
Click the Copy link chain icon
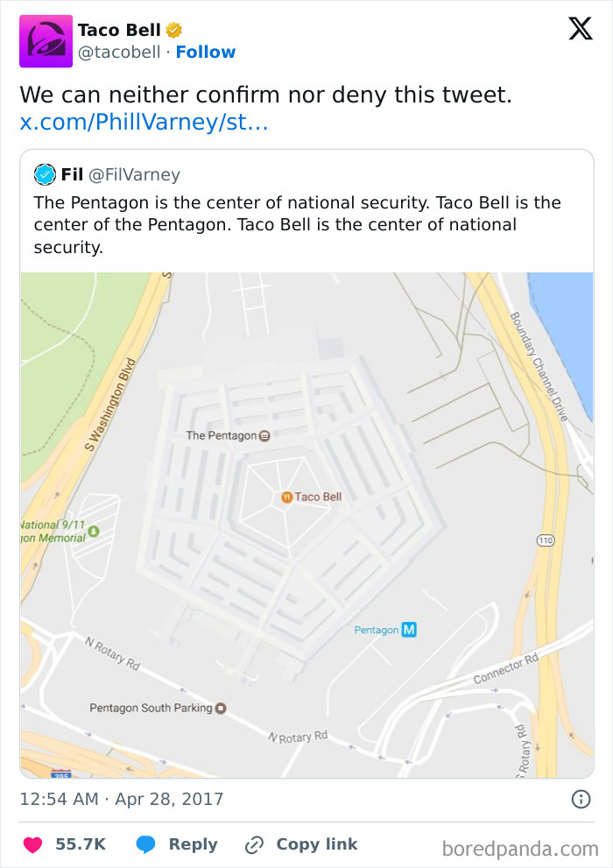click(x=253, y=843)
